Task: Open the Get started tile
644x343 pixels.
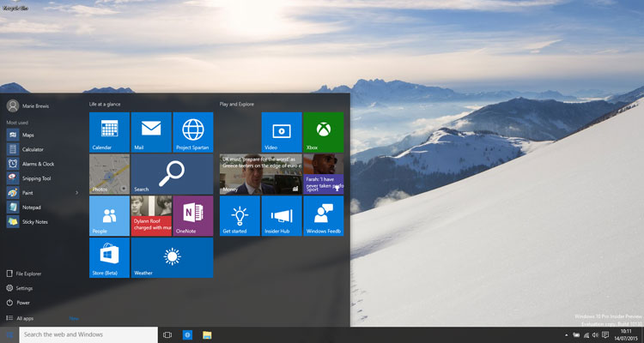Action: (240, 216)
